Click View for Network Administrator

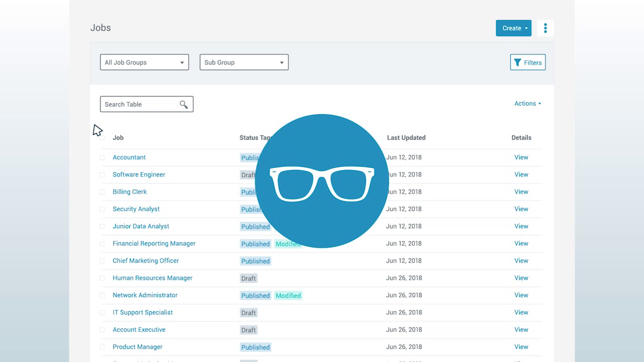tap(521, 295)
